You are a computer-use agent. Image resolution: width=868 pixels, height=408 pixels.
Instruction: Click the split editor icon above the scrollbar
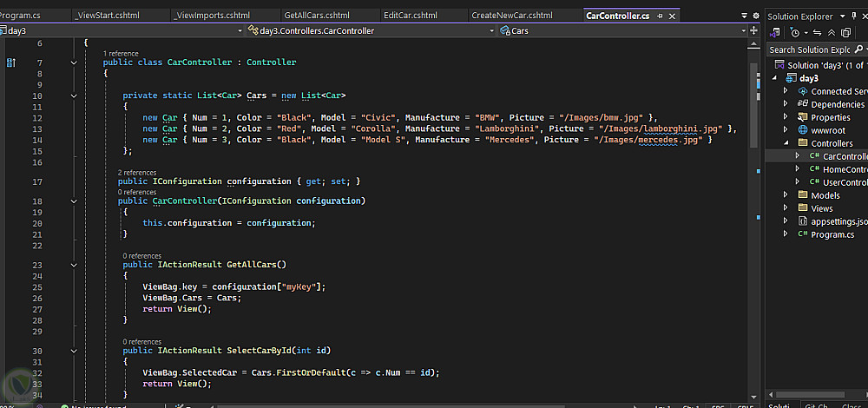[754, 30]
